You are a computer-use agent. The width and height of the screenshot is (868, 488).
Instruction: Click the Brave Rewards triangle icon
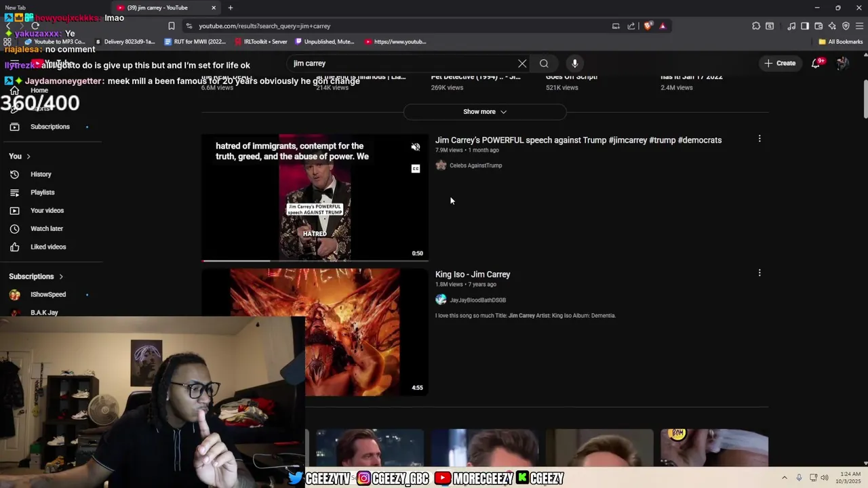tap(663, 26)
